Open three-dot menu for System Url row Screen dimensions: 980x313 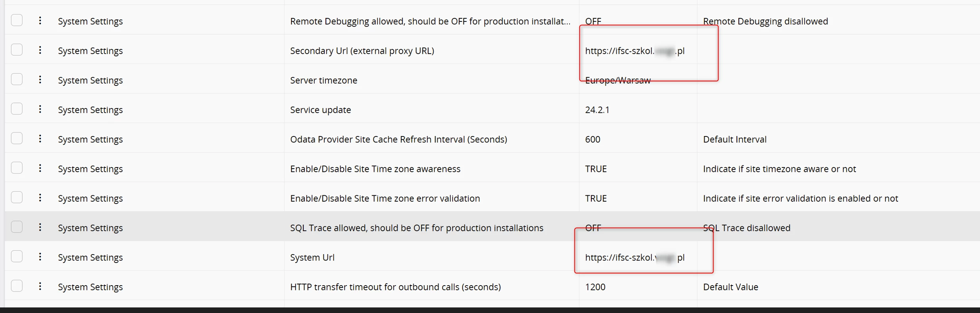tap(40, 257)
